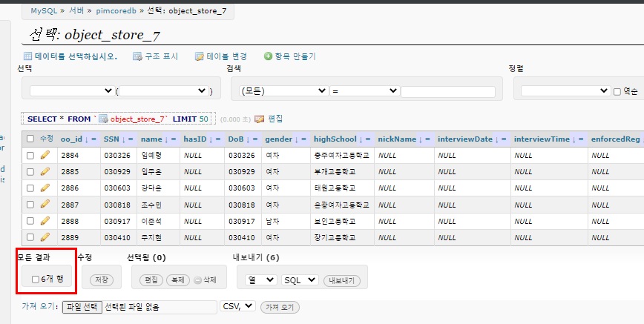Sort descending by highSchool column arrow
Viewport: 644px width, 324px height.
[361, 139]
